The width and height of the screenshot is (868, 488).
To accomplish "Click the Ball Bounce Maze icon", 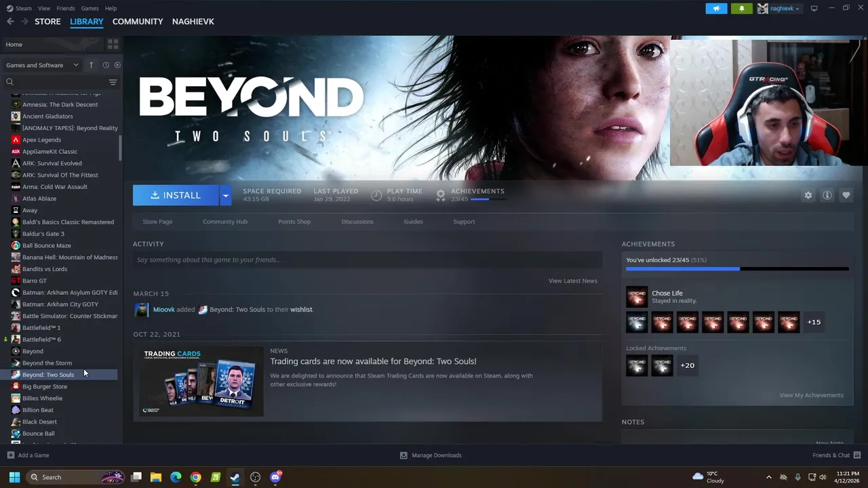I will coord(16,245).
